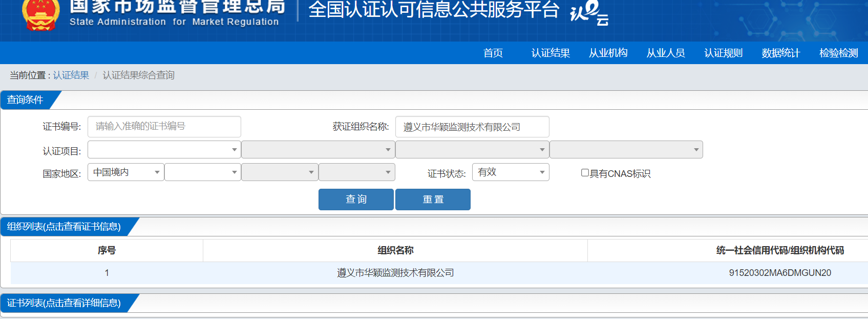The image size is (868, 319).
Task: Open the fourth 认证项目 dropdown
Action: tap(626, 150)
